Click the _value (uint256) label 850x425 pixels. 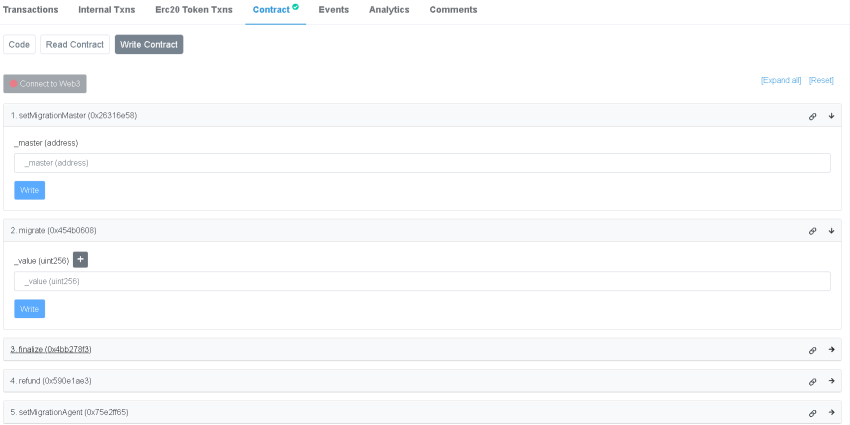(x=42, y=261)
